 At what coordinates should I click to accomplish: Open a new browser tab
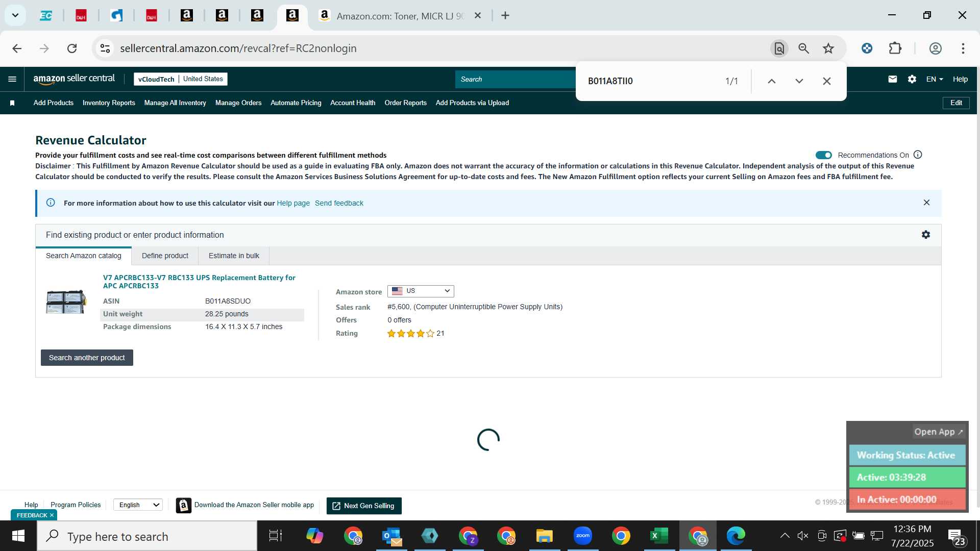[x=505, y=16]
